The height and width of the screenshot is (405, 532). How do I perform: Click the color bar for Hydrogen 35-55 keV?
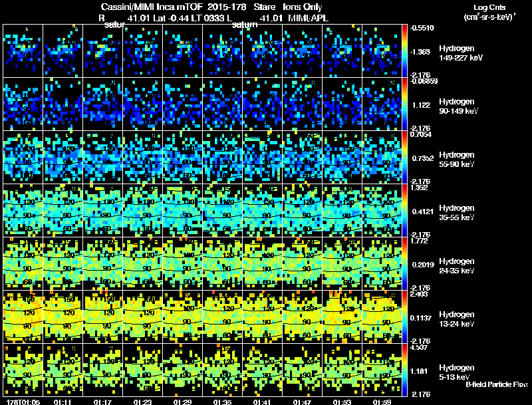pyautogui.click(x=404, y=211)
